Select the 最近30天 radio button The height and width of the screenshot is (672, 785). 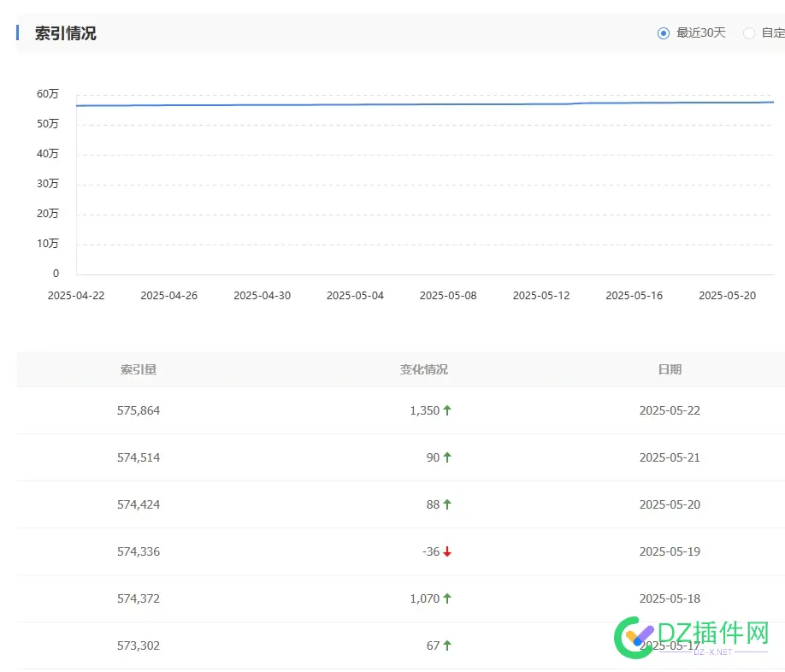click(664, 33)
